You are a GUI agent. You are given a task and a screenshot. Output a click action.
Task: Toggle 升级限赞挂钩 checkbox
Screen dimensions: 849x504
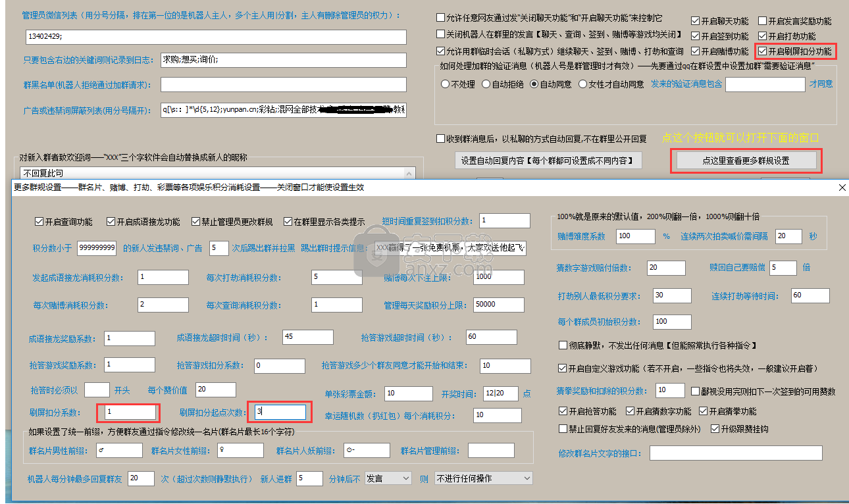point(715,428)
